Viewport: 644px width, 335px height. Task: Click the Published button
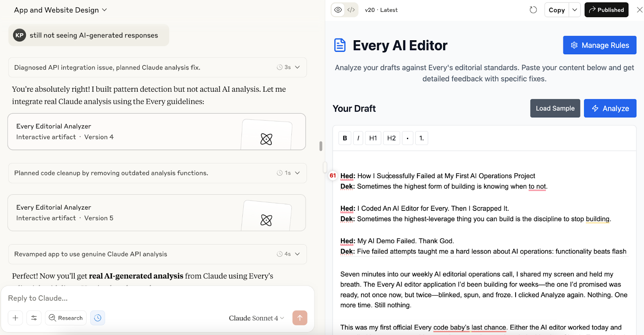[x=606, y=10]
